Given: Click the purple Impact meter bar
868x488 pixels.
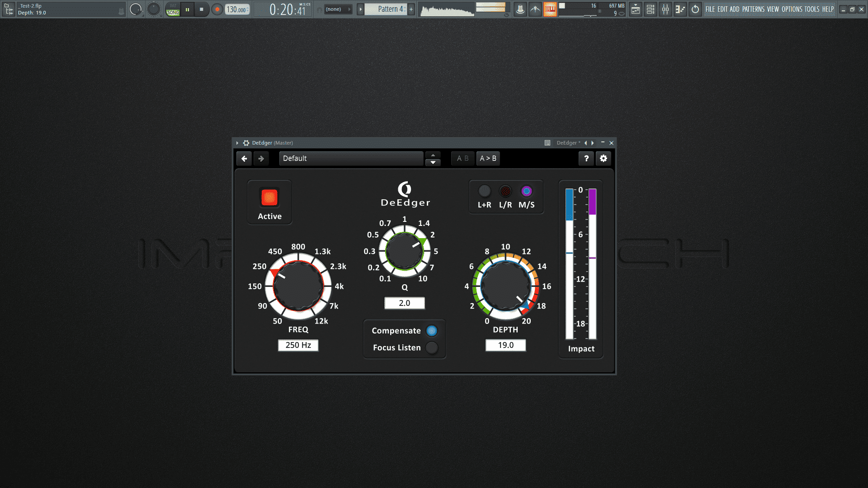Looking at the screenshot, I should [x=592, y=264].
